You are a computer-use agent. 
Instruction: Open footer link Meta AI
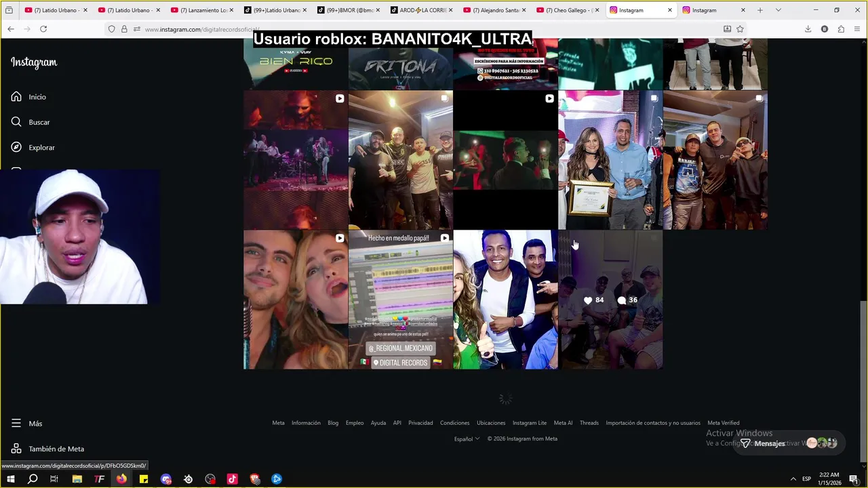(x=563, y=423)
